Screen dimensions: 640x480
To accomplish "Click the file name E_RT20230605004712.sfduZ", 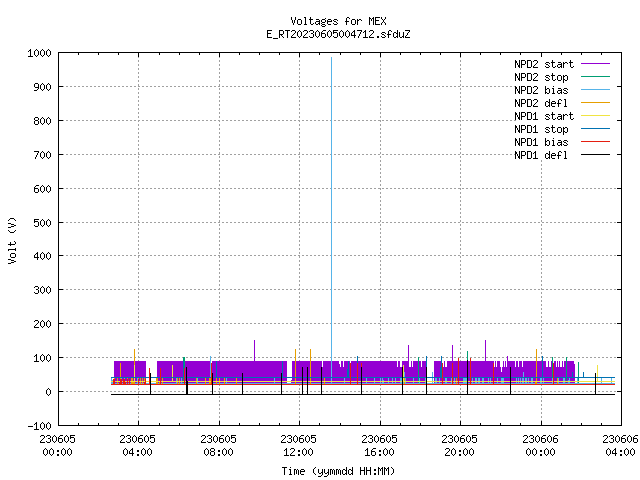I will coord(338,34).
